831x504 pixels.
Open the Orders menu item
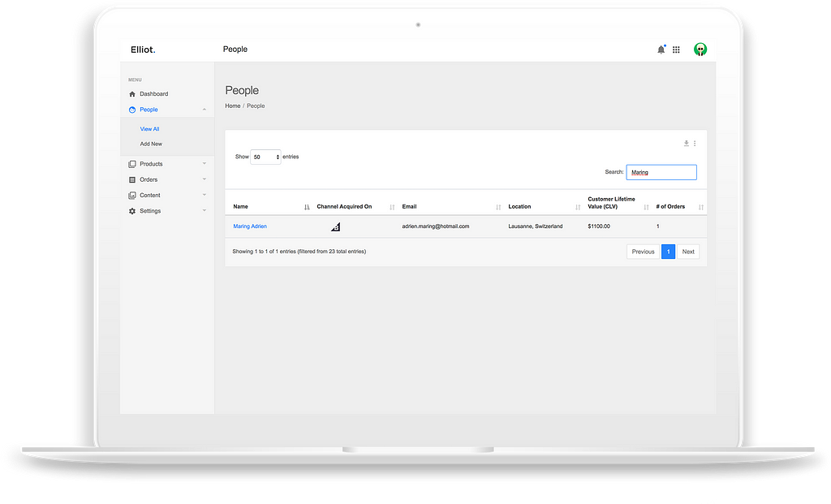tap(149, 179)
